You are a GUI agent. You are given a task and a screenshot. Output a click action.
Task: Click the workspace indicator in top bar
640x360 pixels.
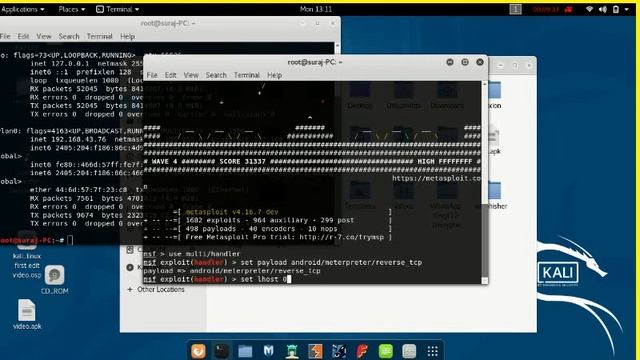point(515,9)
